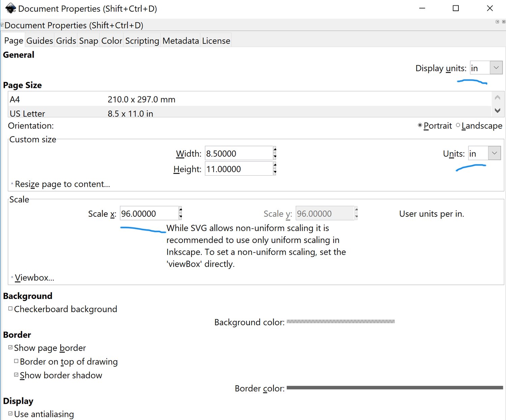This screenshot has height=420, width=506.
Task: Select the Metadata tab
Action: 180,40
